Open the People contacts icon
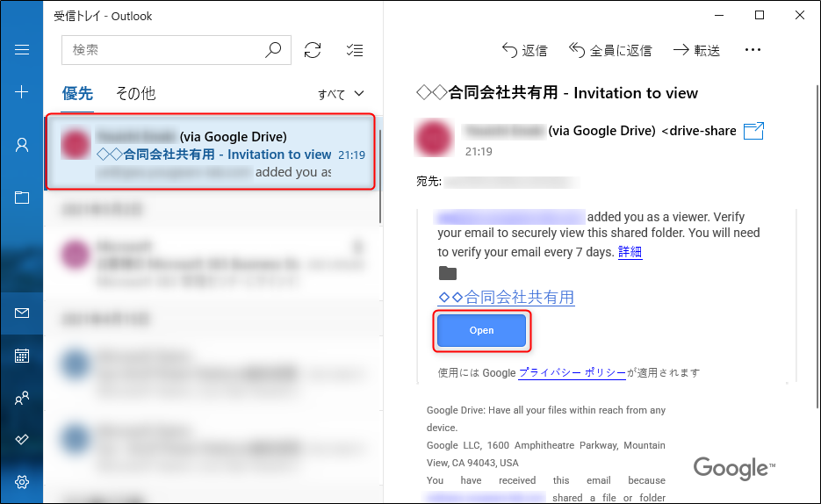The height and width of the screenshot is (504, 821). pyautogui.click(x=21, y=399)
